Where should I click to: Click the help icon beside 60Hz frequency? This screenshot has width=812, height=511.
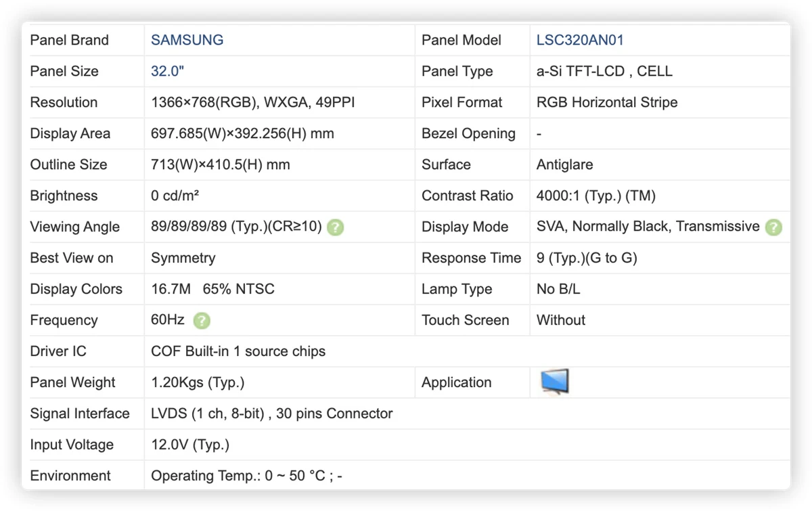[202, 321]
